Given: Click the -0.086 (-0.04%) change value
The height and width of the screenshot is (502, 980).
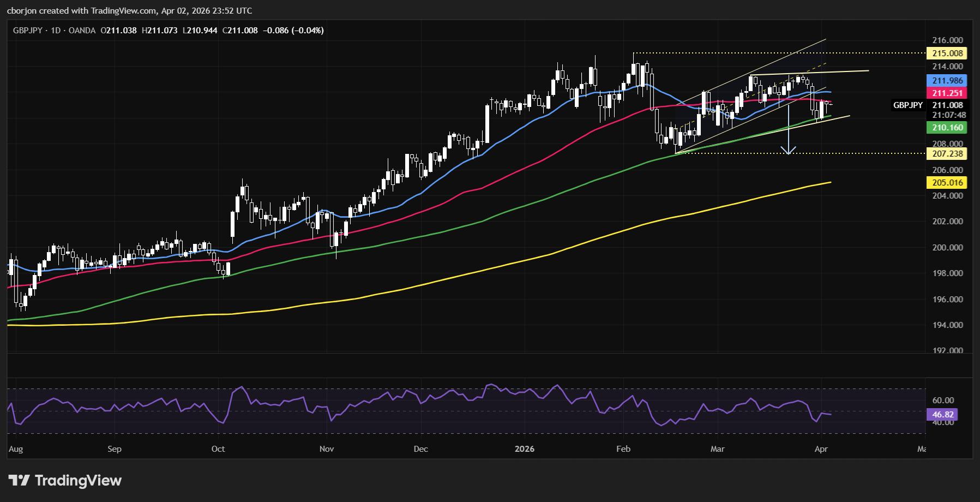Looking at the screenshot, I should click(293, 31).
